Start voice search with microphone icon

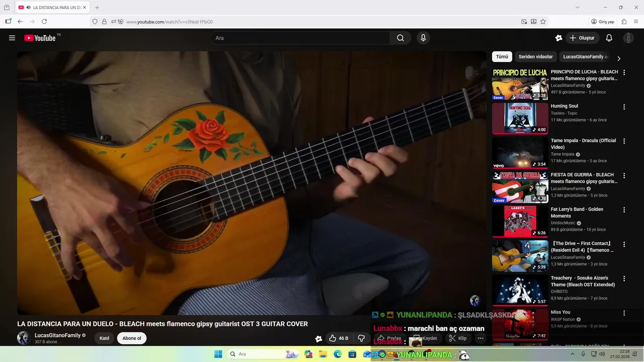(423, 38)
